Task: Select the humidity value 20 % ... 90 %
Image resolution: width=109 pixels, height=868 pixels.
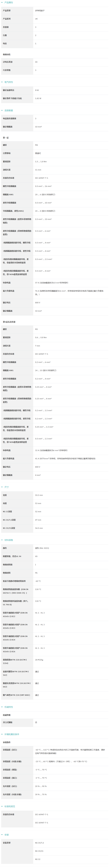Action: pyautogui.click(x=41, y=786)
